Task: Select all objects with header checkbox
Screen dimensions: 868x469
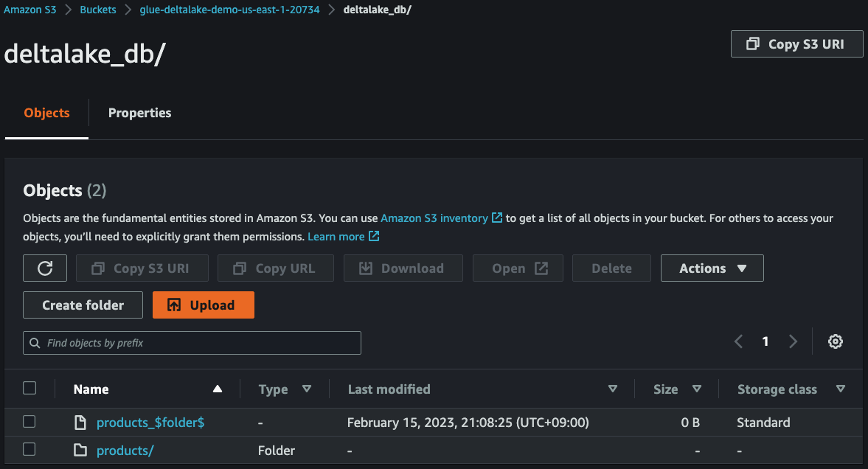Action: tap(30, 388)
